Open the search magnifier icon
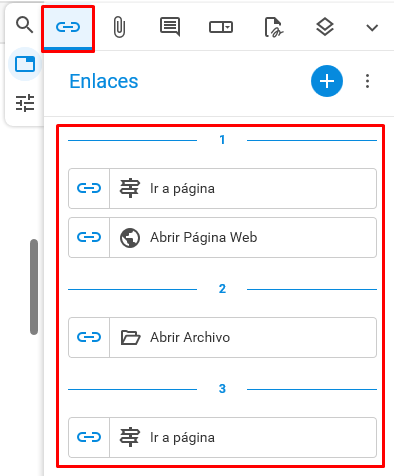This screenshot has height=476, width=394. coord(24,25)
